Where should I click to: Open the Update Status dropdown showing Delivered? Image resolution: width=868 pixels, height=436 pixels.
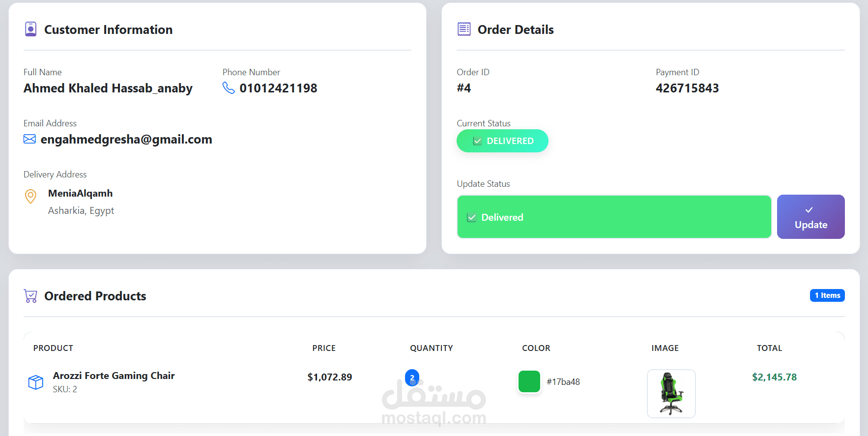coord(614,217)
